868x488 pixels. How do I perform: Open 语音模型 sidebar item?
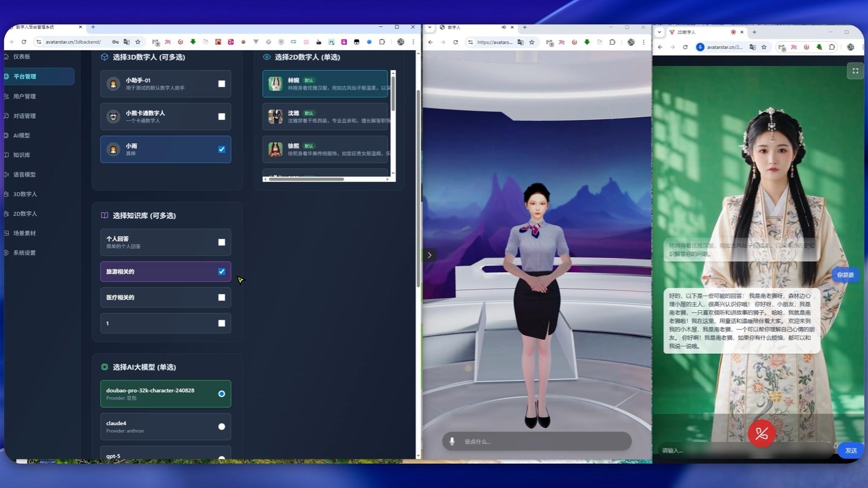[24, 174]
